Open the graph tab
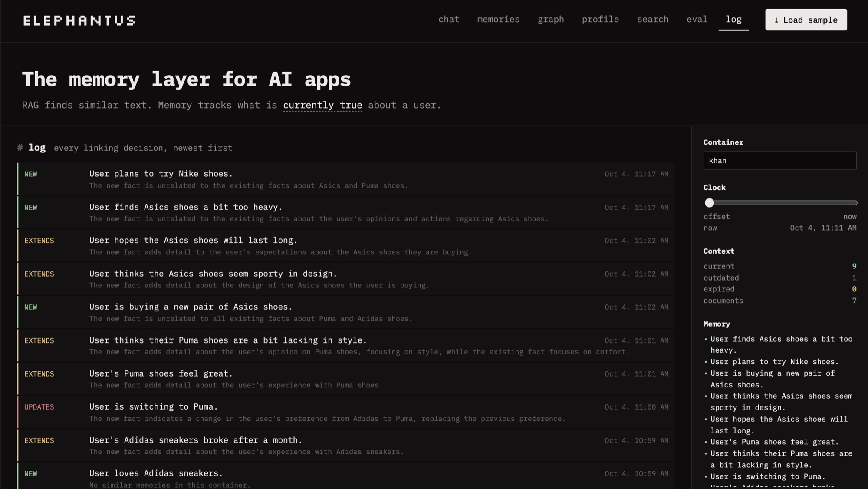This screenshot has width=868, height=489. coord(551,20)
